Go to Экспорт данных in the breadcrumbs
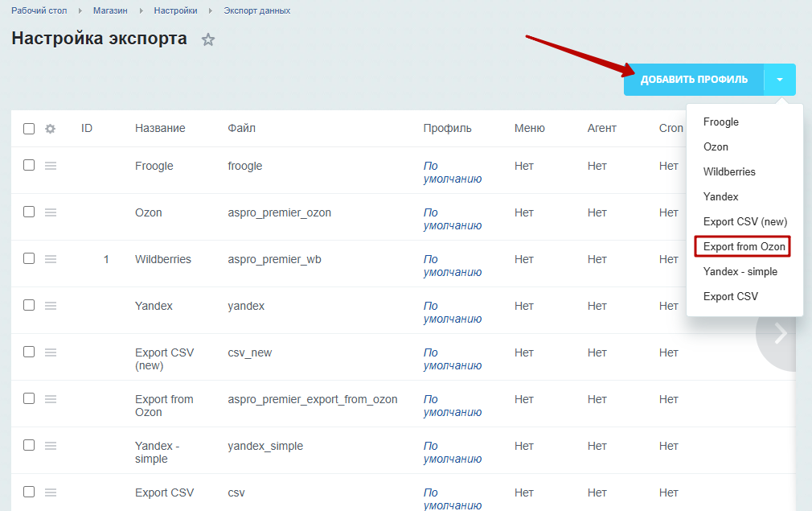 [x=256, y=10]
